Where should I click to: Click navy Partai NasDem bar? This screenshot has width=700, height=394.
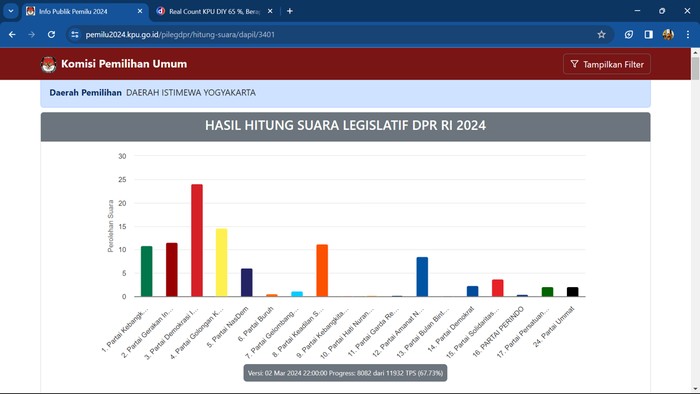click(x=247, y=282)
